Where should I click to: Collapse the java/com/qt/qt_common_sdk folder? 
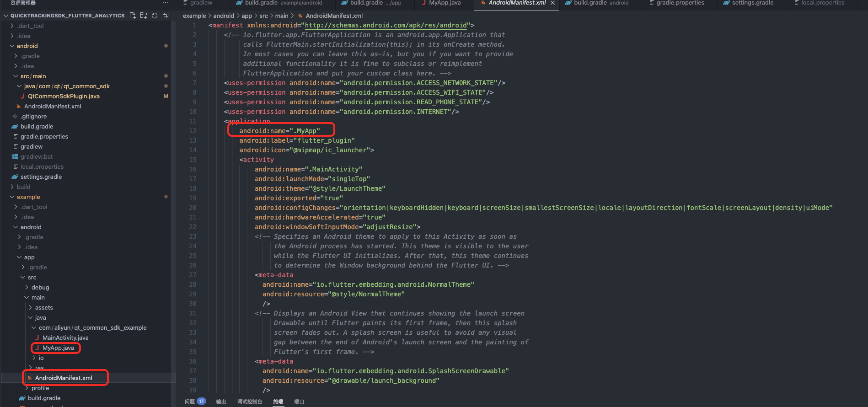coord(67,86)
